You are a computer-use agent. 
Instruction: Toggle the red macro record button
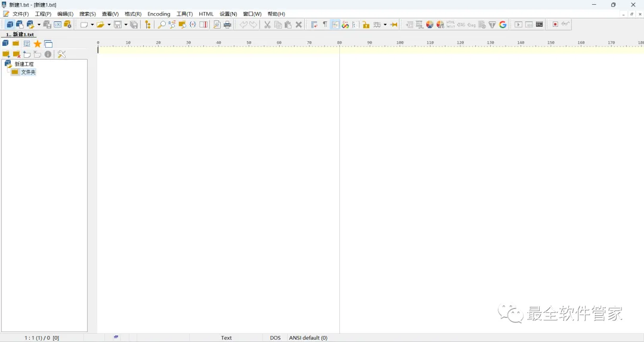tap(555, 24)
